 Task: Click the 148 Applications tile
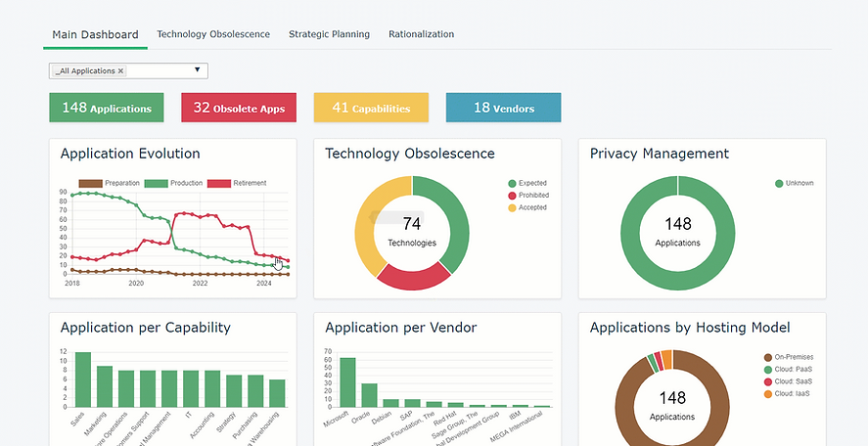(x=106, y=108)
